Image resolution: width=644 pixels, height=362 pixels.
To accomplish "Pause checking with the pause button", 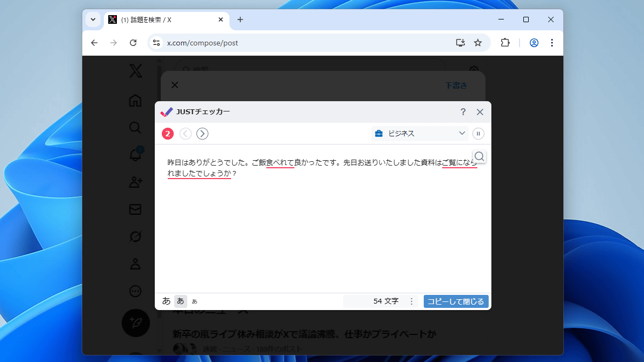I will (478, 134).
